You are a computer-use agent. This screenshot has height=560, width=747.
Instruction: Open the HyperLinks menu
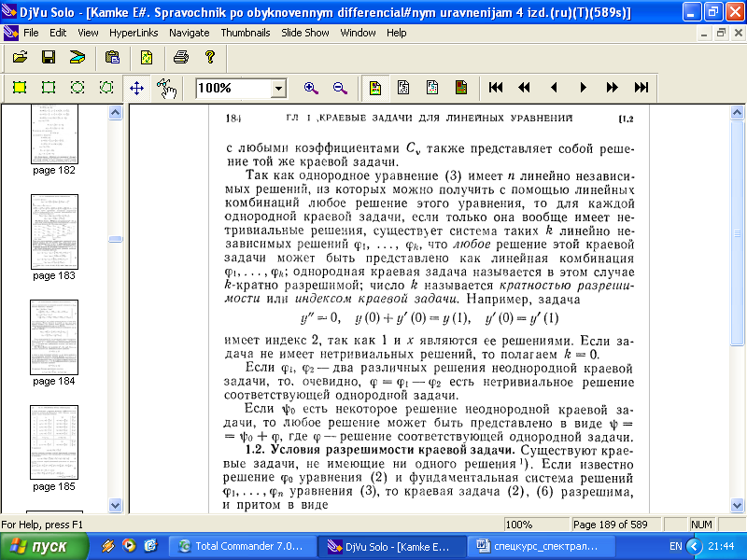[x=134, y=33]
